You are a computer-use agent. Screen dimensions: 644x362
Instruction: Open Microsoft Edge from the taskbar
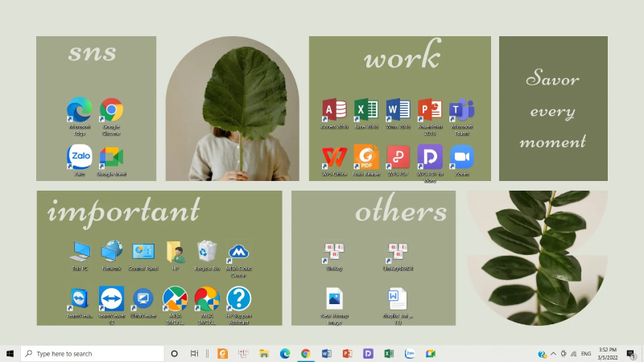pyautogui.click(x=285, y=353)
